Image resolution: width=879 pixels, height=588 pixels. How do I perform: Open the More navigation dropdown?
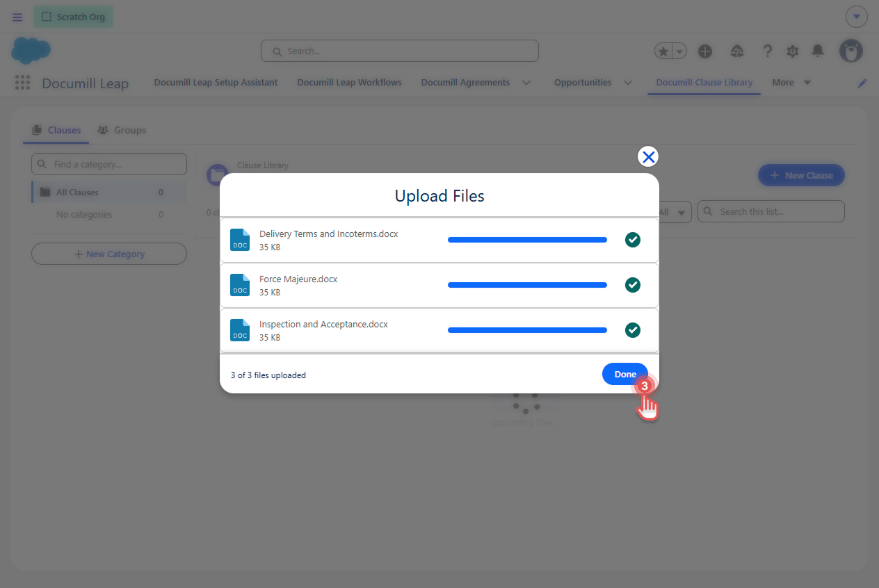point(791,82)
